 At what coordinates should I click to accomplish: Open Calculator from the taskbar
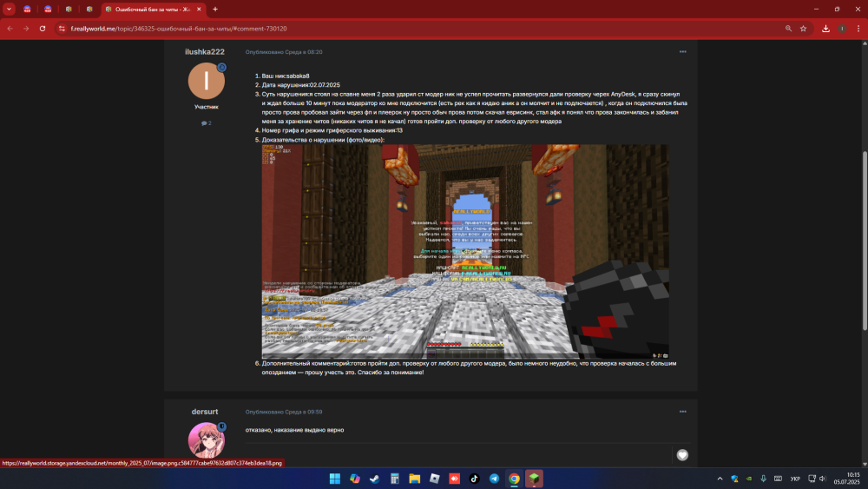395,479
